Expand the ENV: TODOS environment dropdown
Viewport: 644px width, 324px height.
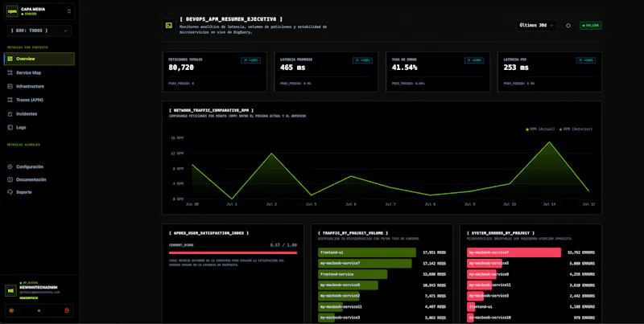(x=39, y=31)
